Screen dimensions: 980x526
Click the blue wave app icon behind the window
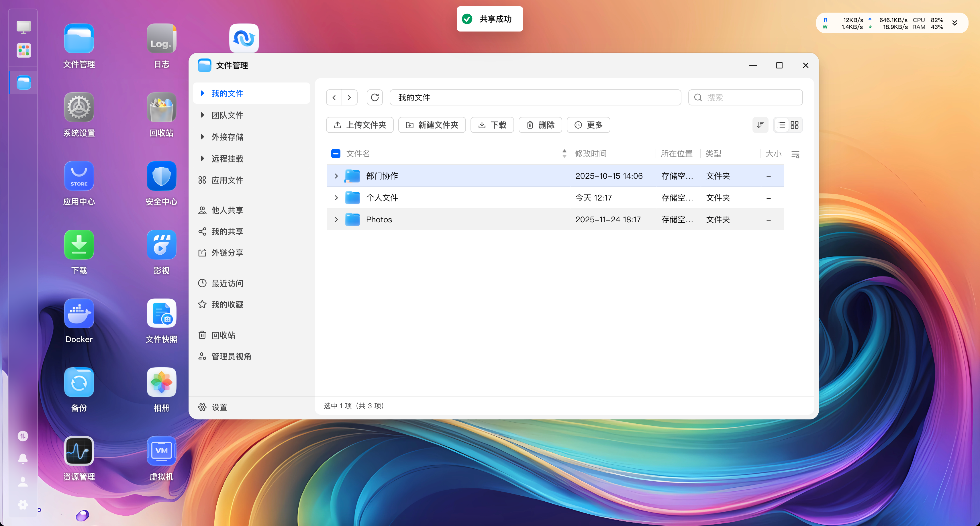[x=244, y=38]
